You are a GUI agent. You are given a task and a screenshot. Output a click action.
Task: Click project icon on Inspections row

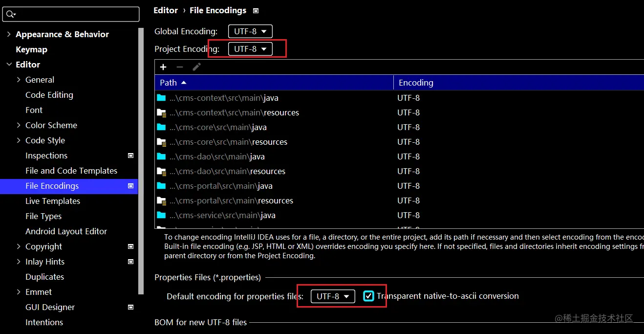click(x=130, y=156)
